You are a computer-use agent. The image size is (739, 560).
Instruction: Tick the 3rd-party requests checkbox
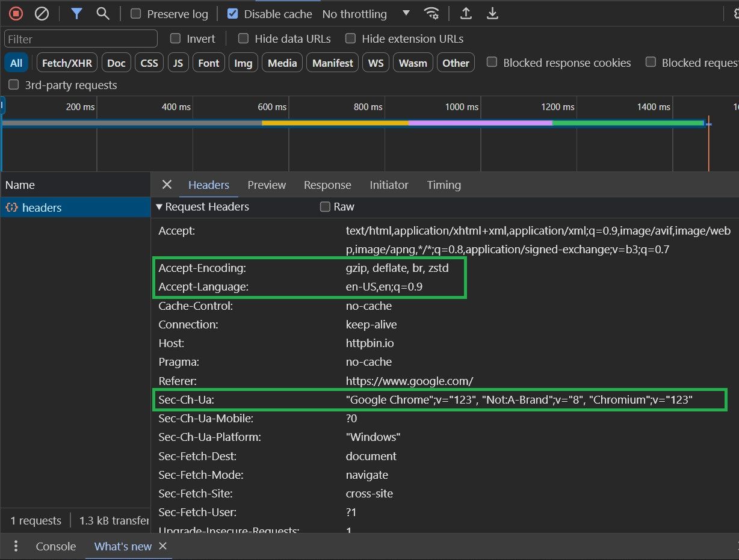click(14, 85)
